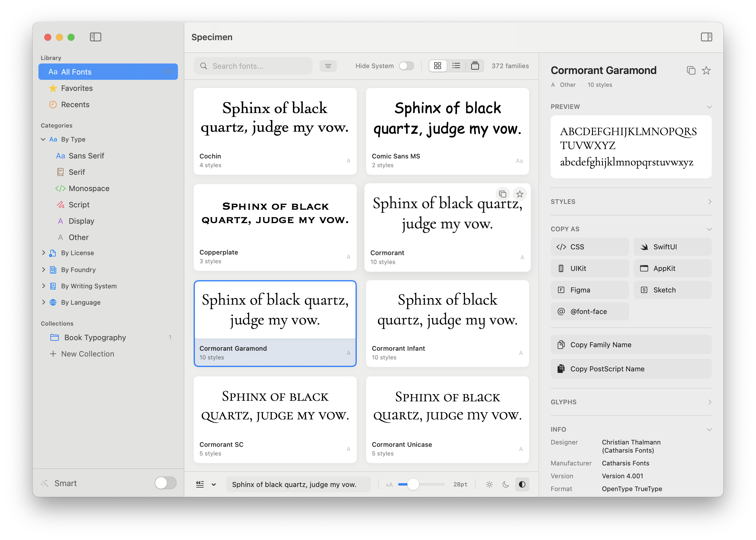Collapse the By Type category
This screenshot has width=756, height=540.
pyautogui.click(x=43, y=139)
